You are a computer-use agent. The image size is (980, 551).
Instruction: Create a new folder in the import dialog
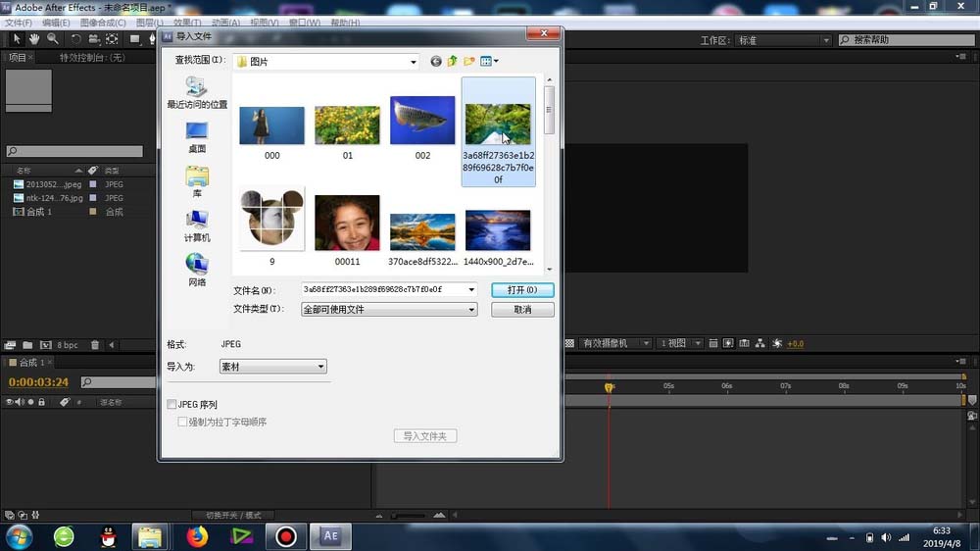pos(468,62)
